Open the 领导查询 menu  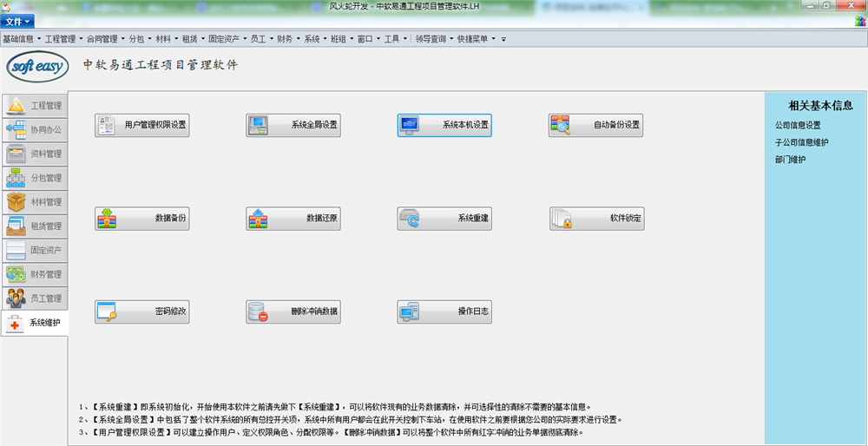pyautogui.click(x=434, y=39)
